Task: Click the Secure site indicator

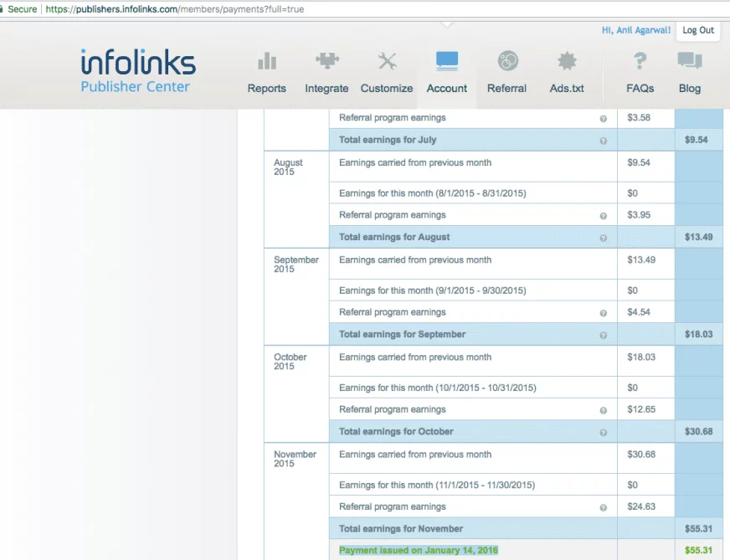Action: click(x=18, y=9)
